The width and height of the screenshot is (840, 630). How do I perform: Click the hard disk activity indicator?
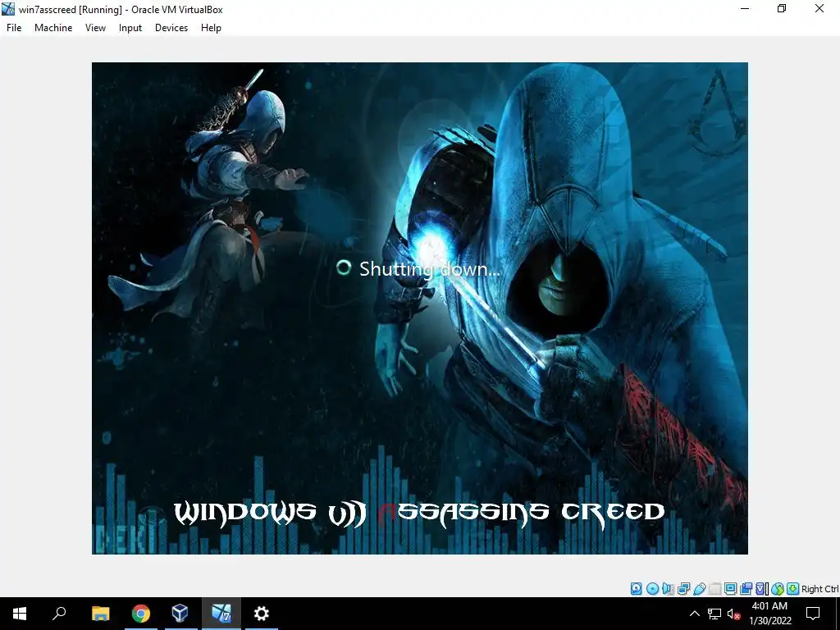637,589
